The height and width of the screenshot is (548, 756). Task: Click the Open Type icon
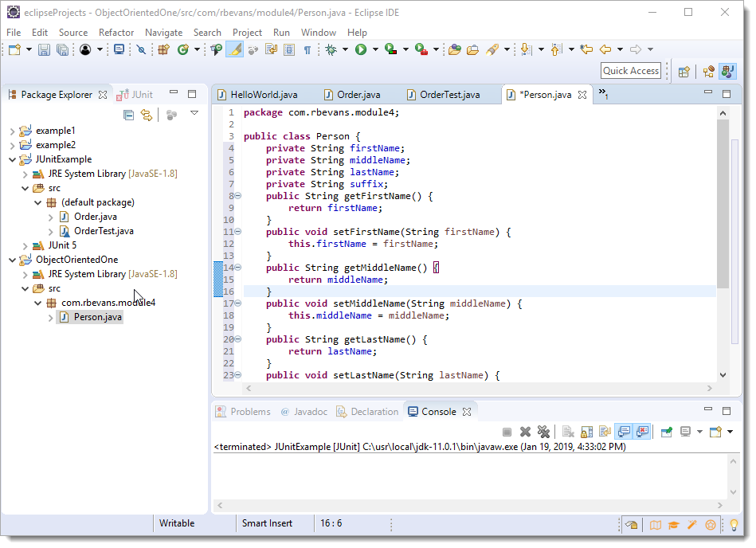454,49
